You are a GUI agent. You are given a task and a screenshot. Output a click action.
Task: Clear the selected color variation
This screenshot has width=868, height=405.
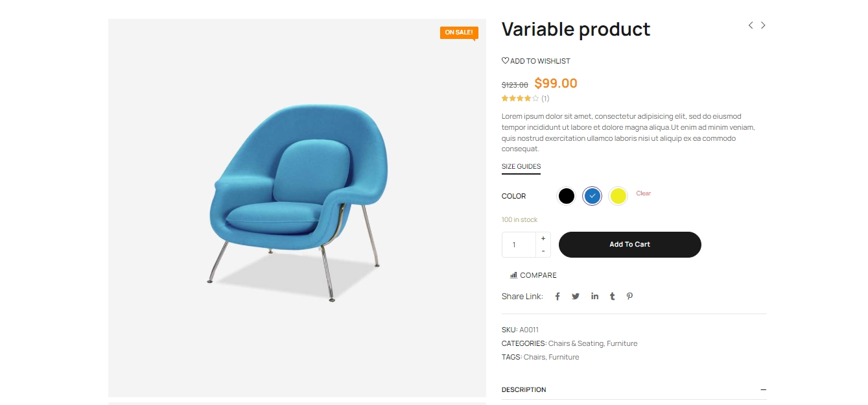643,193
